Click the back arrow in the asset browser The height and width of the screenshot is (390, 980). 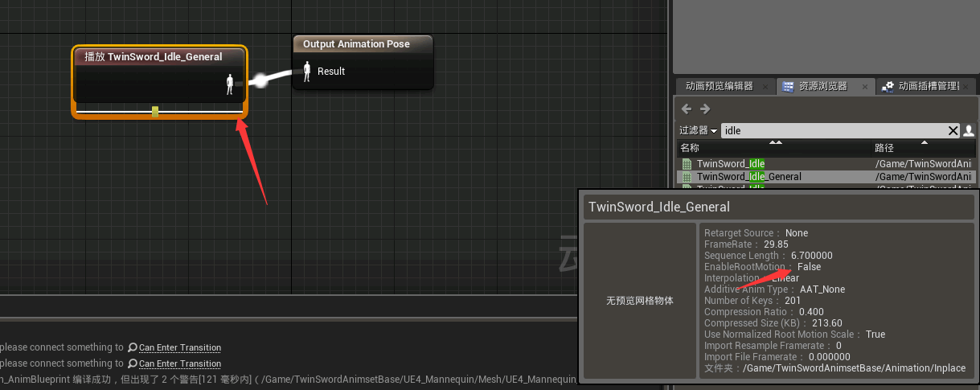[x=686, y=109]
